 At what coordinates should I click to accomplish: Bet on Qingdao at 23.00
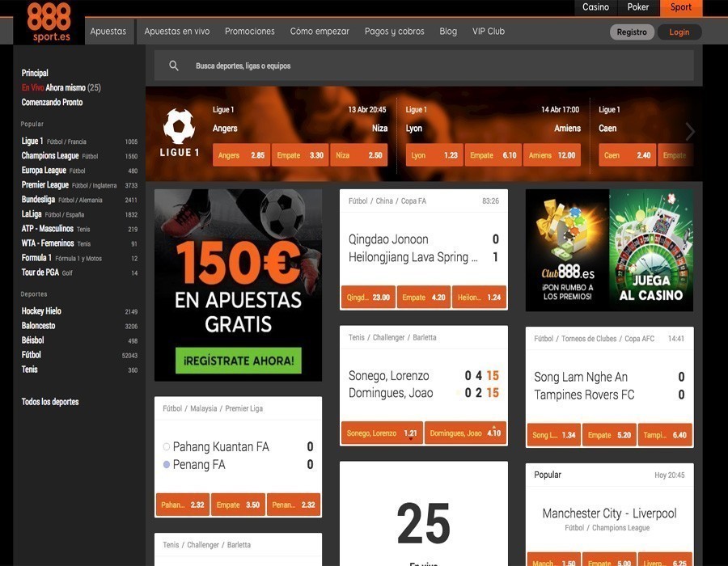[x=368, y=298]
